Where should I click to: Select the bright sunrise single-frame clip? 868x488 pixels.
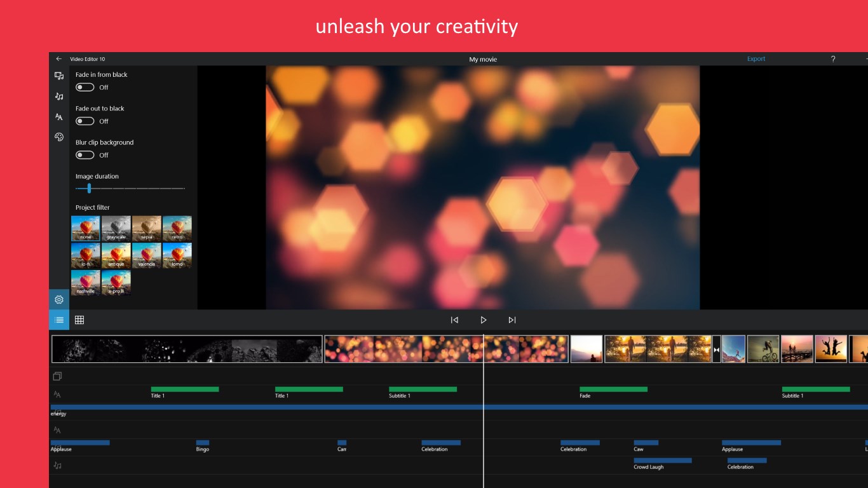587,349
